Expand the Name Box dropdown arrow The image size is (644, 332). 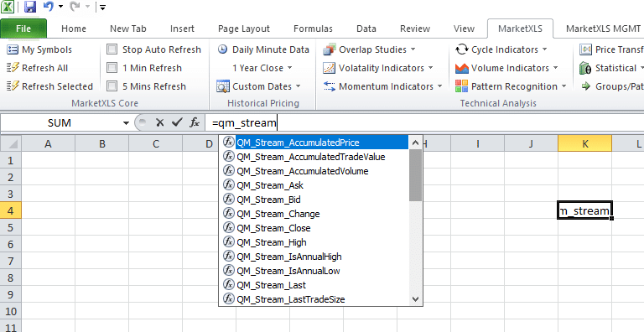click(126, 123)
